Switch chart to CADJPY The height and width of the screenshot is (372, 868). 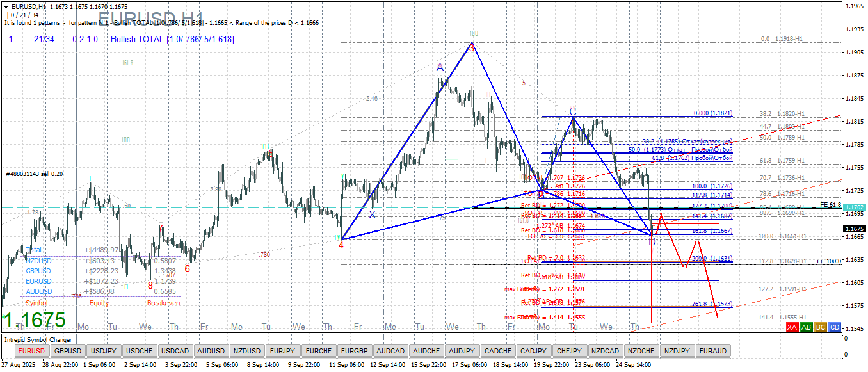pyautogui.click(x=533, y=351)
